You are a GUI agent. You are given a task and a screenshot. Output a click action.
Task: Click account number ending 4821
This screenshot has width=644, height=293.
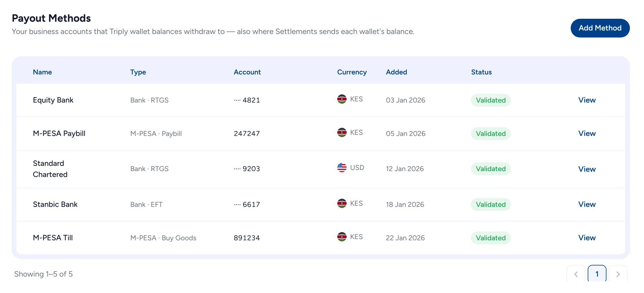(247, 100)
